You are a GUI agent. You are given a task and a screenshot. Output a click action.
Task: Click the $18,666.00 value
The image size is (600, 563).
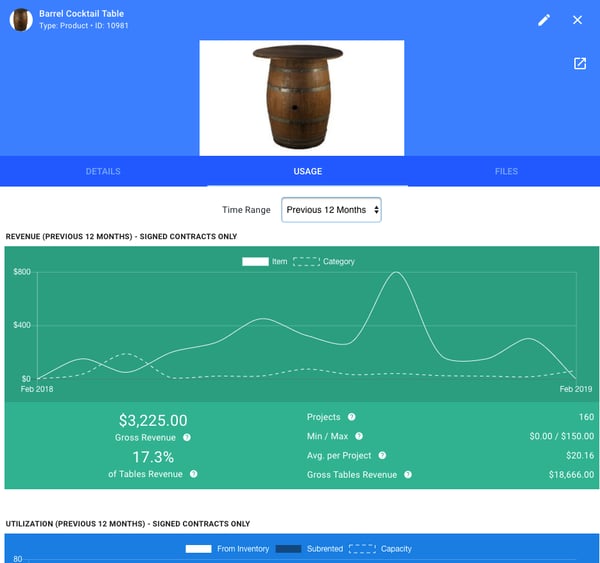(571, 475)
